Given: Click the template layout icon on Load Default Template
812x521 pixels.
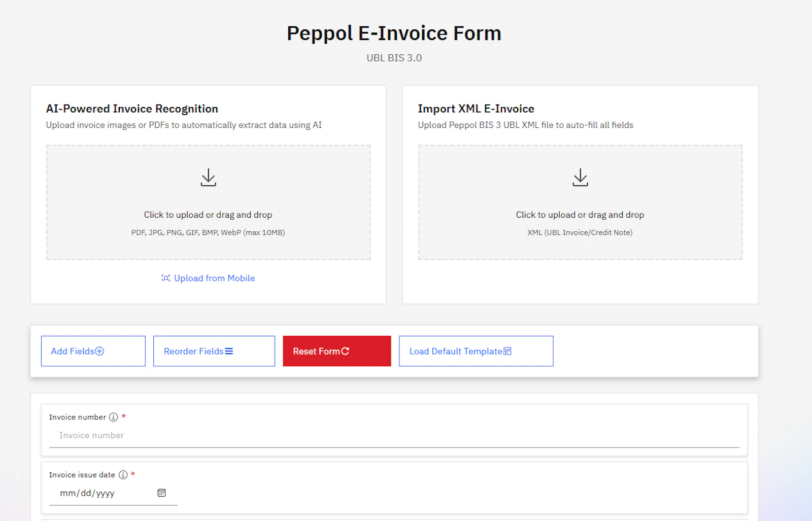Looking at the screenshot, I should 507,351.
